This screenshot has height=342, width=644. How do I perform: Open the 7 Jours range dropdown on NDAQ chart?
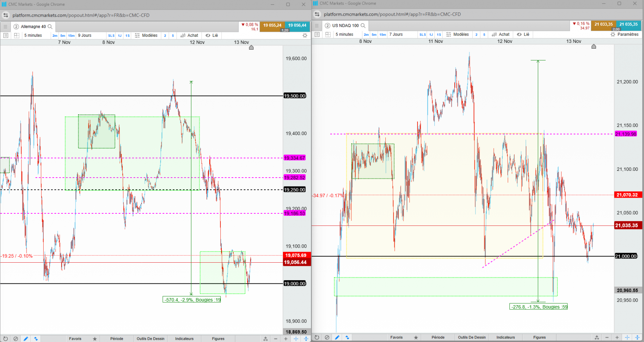point(396,34)
